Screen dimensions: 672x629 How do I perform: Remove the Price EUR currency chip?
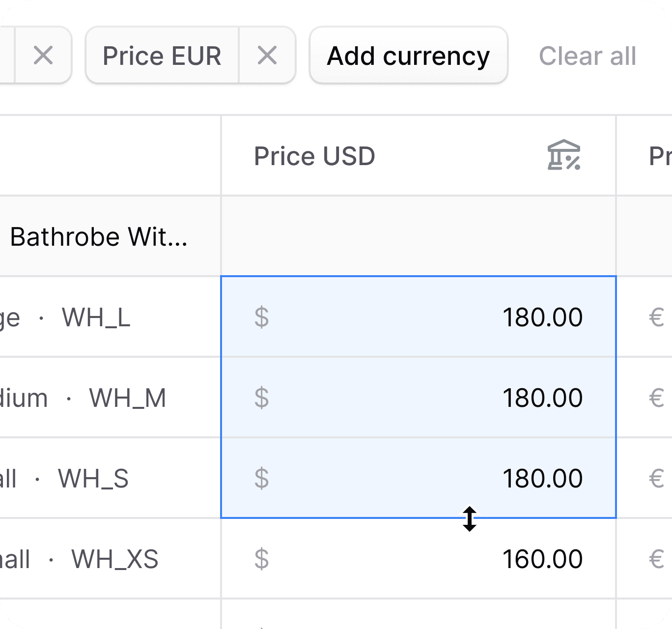pos(267,56)
